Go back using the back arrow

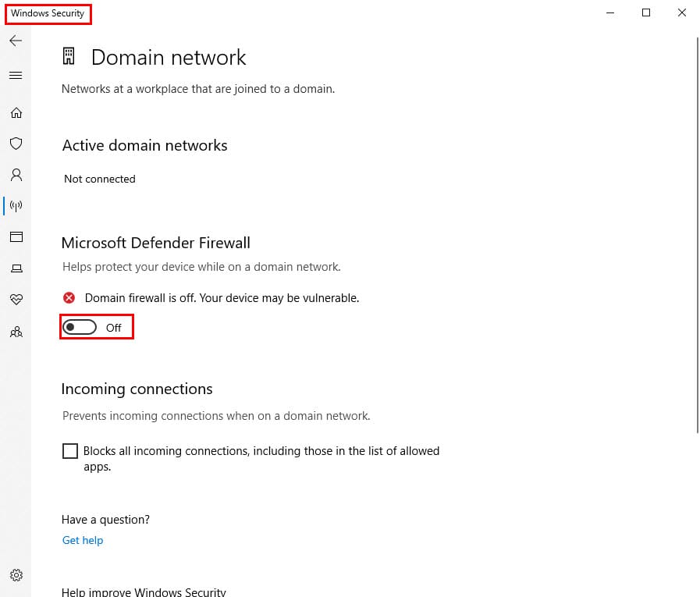16,41
